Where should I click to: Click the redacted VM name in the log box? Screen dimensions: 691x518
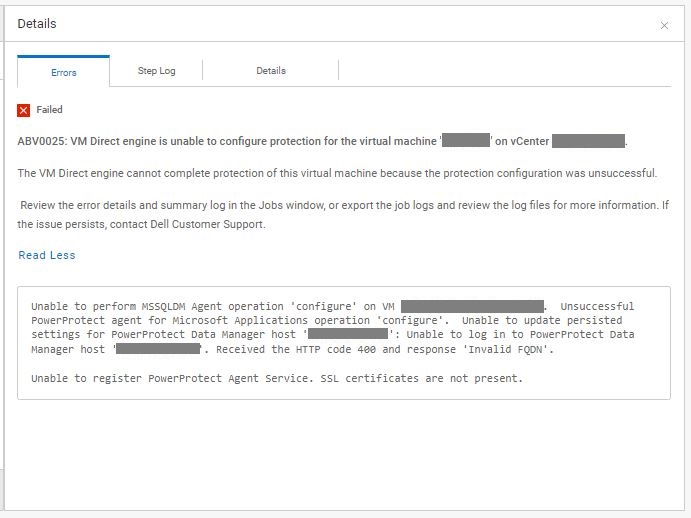coord(472,306)
